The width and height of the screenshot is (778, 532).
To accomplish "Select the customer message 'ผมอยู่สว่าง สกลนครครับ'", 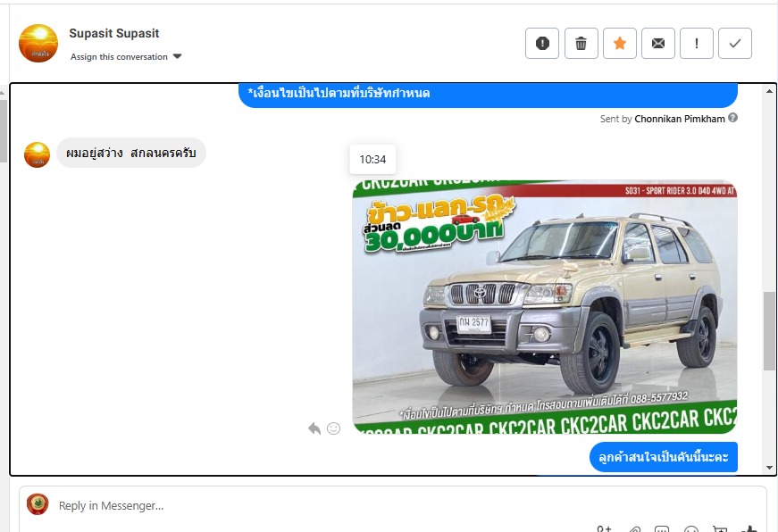I will (131, 153).
